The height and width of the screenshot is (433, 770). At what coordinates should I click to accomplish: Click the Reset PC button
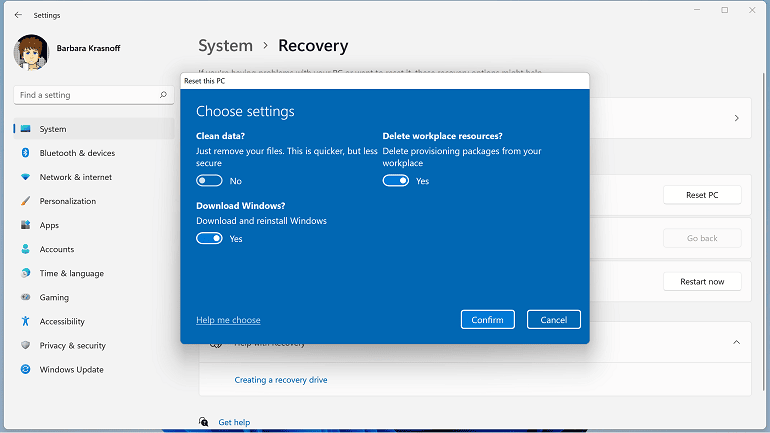click(702, 195)
